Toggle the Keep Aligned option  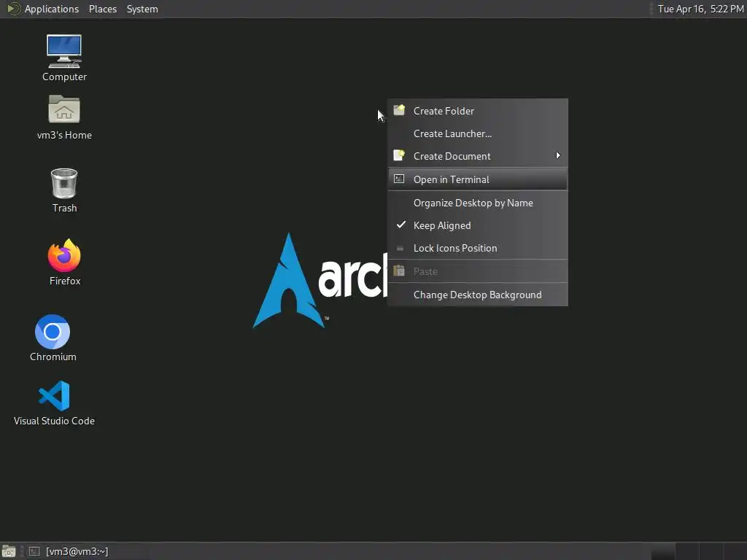(478, 226)
